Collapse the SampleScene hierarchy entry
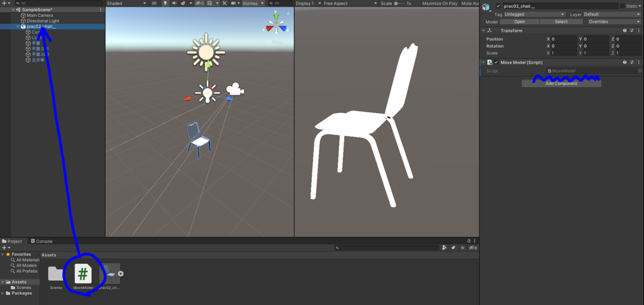 tap(13, 10)
